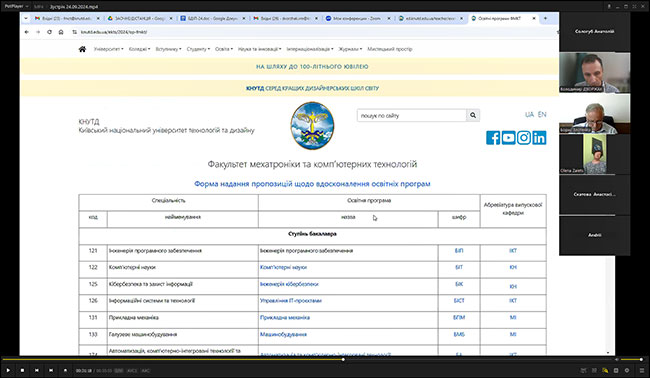The height and width of the screenshot is (378, 650).
Task: Switch to the Мои конференции Zoom tab
Action: point(357,18)
